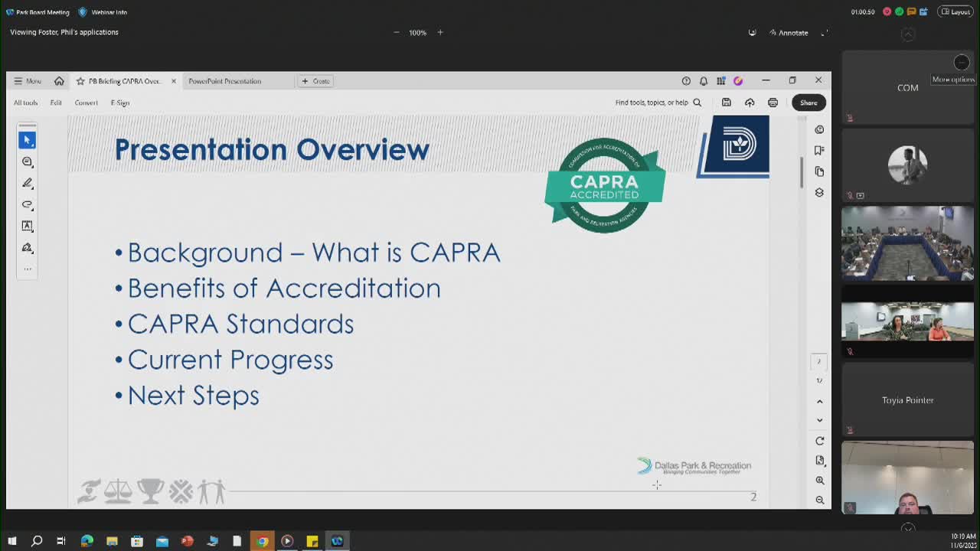Image resolution: width=980 pixels, height=551 pixels.
Task: Expand More options on the participant tile
Action: [x=961, y=63]
